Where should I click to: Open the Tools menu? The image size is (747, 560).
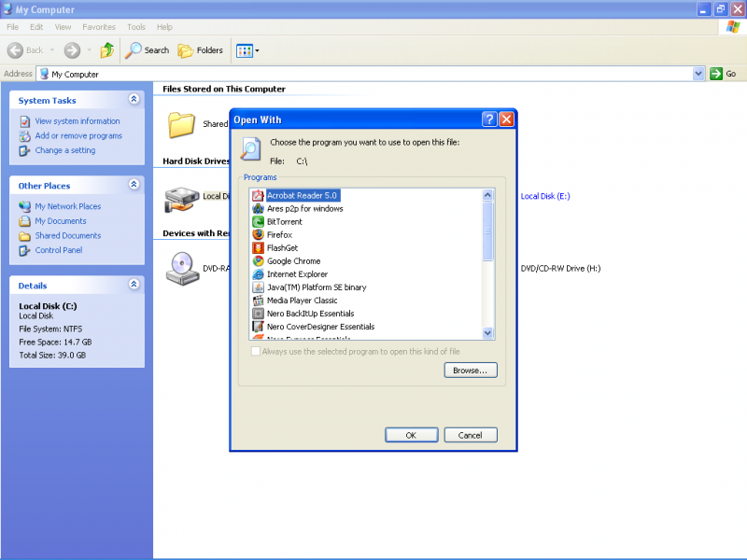[136, 27]
